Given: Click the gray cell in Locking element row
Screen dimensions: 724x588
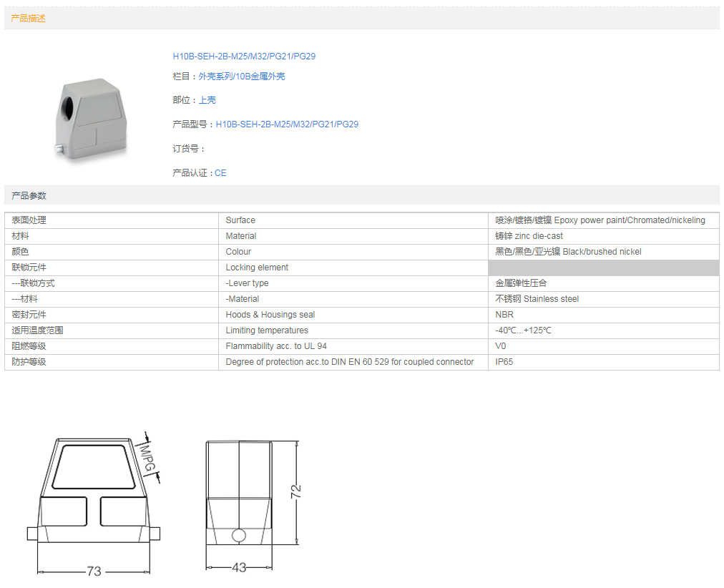Looking at the screenshot, I should point(603,268).
